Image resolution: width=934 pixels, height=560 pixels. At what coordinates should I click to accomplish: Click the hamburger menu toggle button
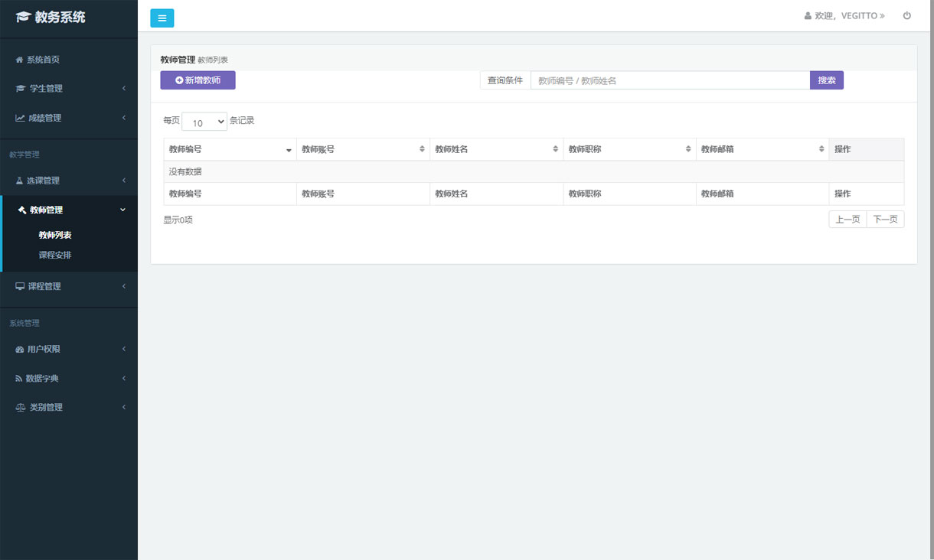click(x=162, y=18)
